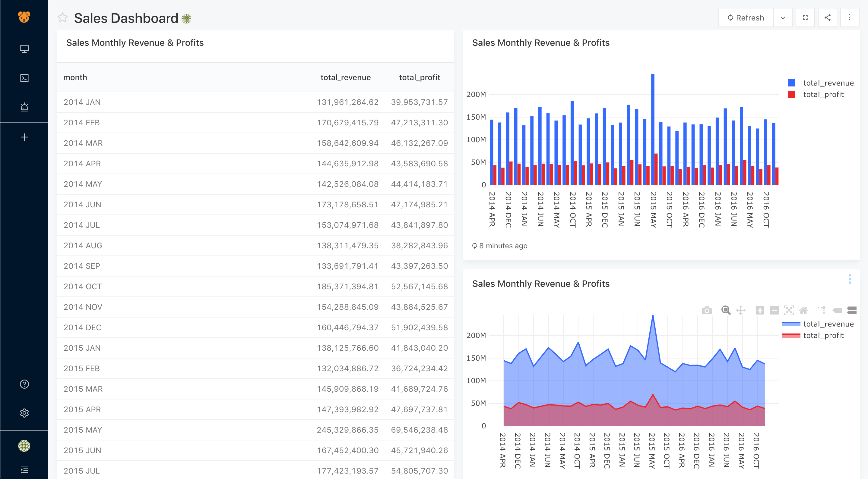Click the star/favorite icon for dashboard
This screenshot has width=868, height=479.
pos(63,18)
